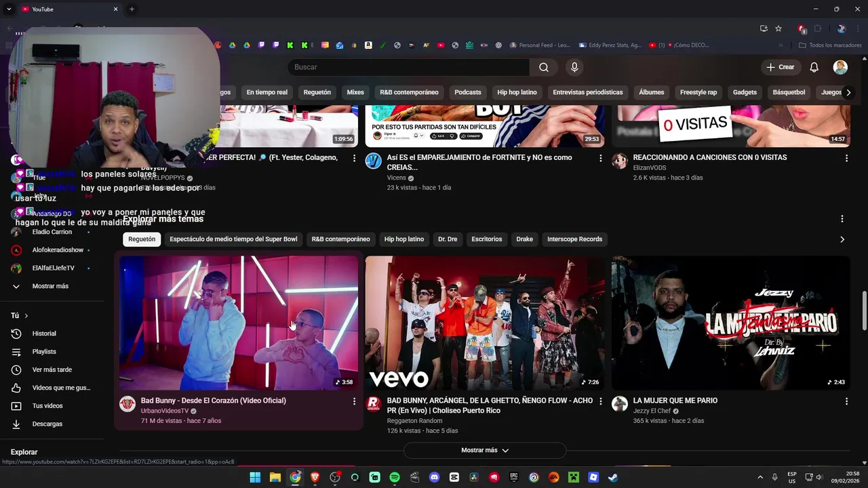Open "Ver más tarde" in sidebar
868x488 pixels.
click(50, 370)
